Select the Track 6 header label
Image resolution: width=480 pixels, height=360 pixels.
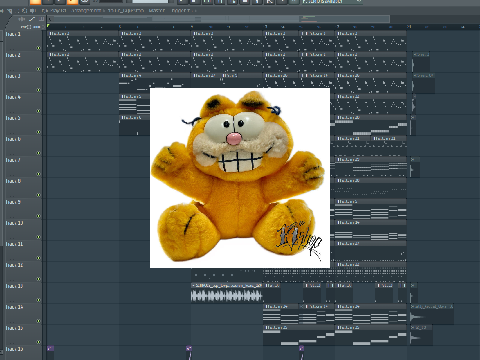click(x=13, y=139)
